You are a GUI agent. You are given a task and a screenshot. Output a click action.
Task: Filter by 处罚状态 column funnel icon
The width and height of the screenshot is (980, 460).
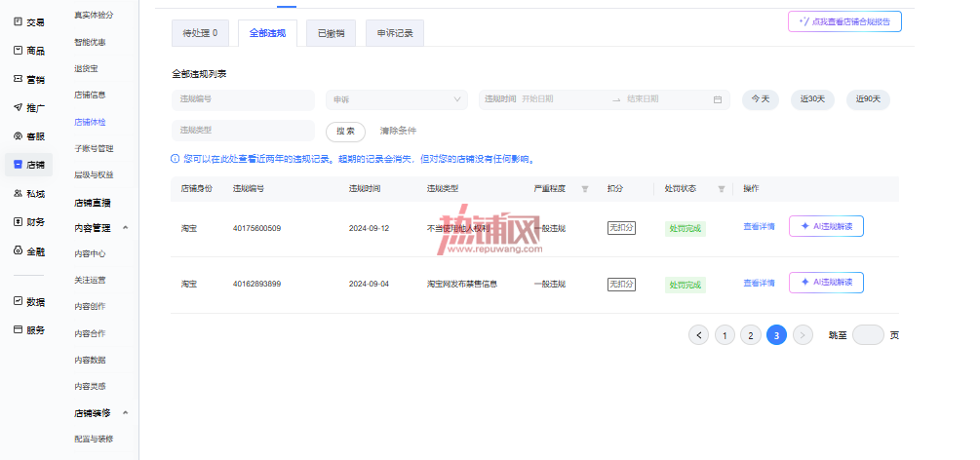click(x=722, y=189)
